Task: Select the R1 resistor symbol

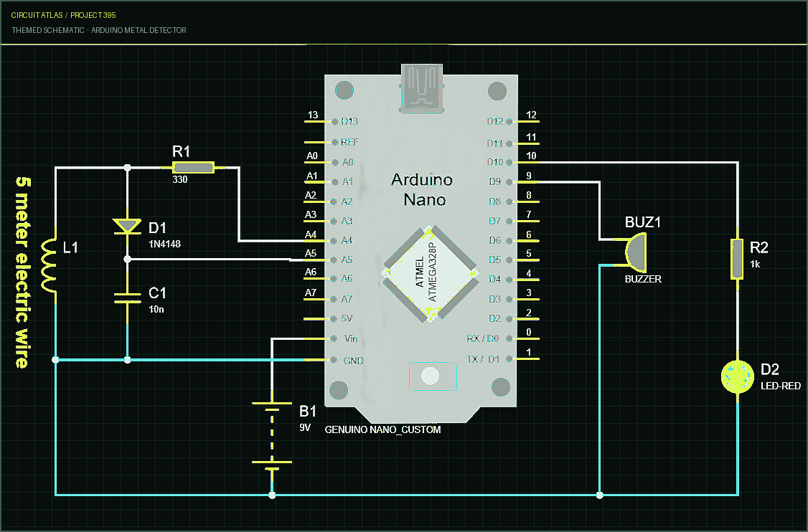Action: (x=193, y=167)
